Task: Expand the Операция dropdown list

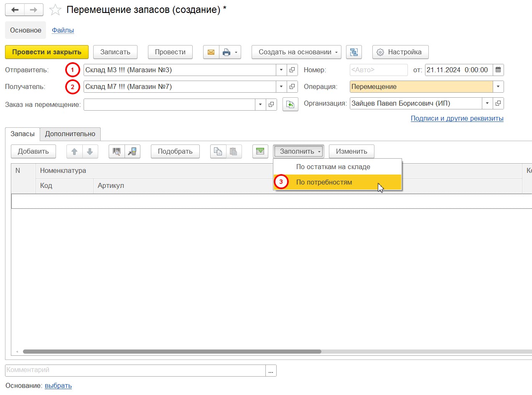Action: [x=498, y=87]
